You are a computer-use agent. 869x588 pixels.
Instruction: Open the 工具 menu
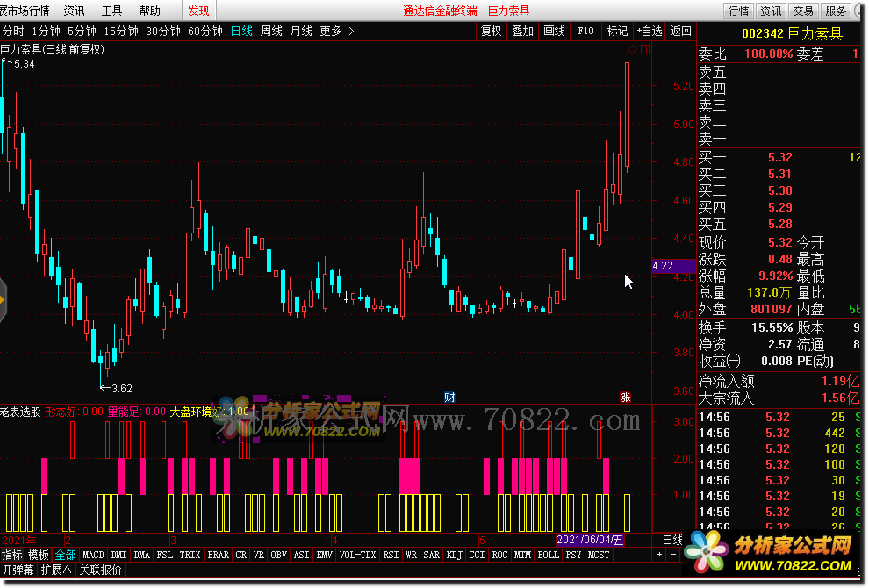[111, 10]
